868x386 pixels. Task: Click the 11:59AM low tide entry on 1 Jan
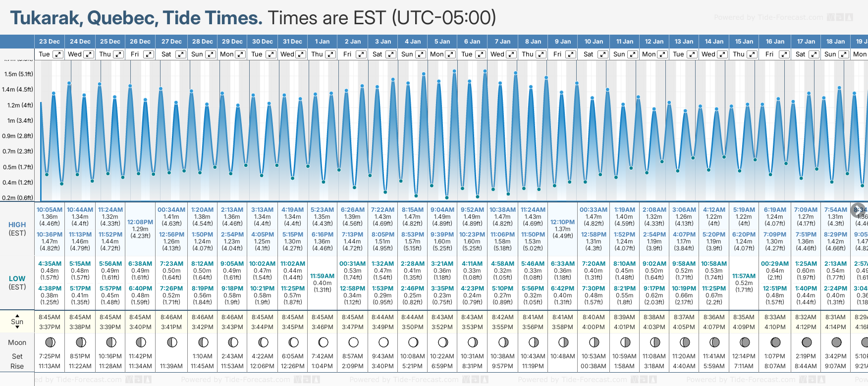coord(322,276)
